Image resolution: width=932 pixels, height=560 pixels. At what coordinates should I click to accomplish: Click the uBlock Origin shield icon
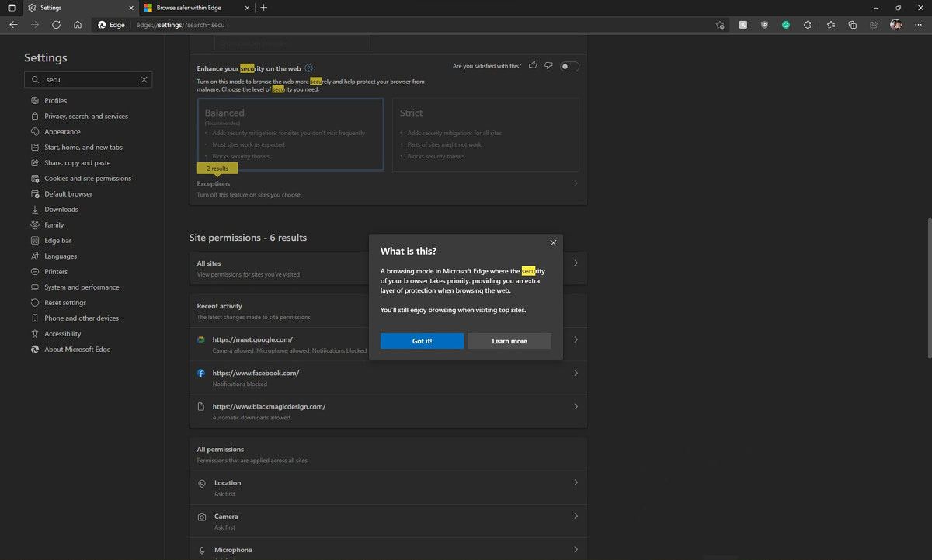[764, 25]
